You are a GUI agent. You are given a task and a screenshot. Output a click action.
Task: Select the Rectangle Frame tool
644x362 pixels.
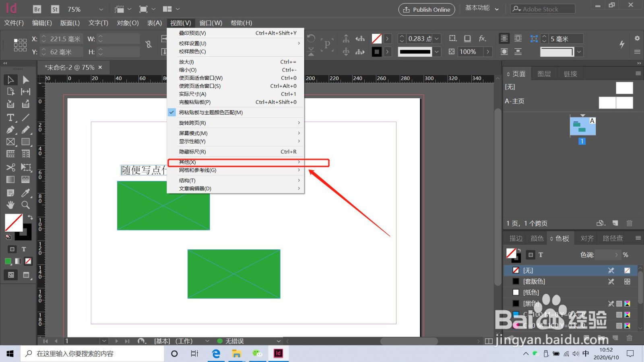click(x=10, y=142)
